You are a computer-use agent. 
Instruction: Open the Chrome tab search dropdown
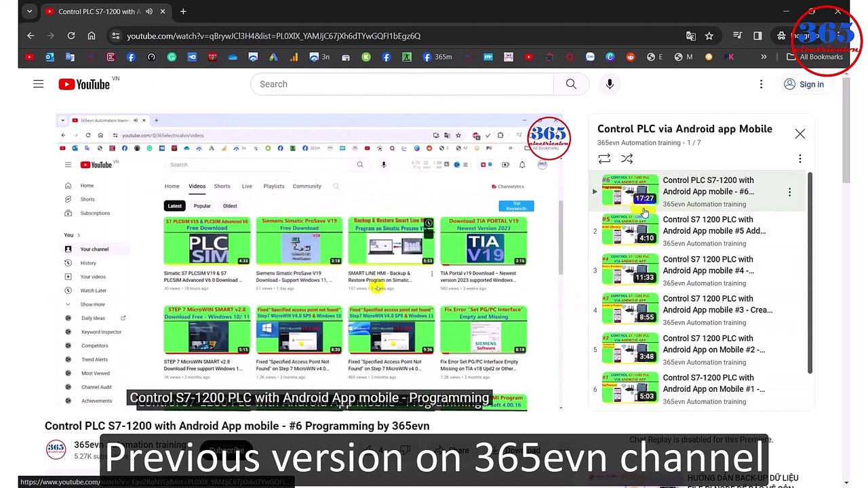[29, 12]
